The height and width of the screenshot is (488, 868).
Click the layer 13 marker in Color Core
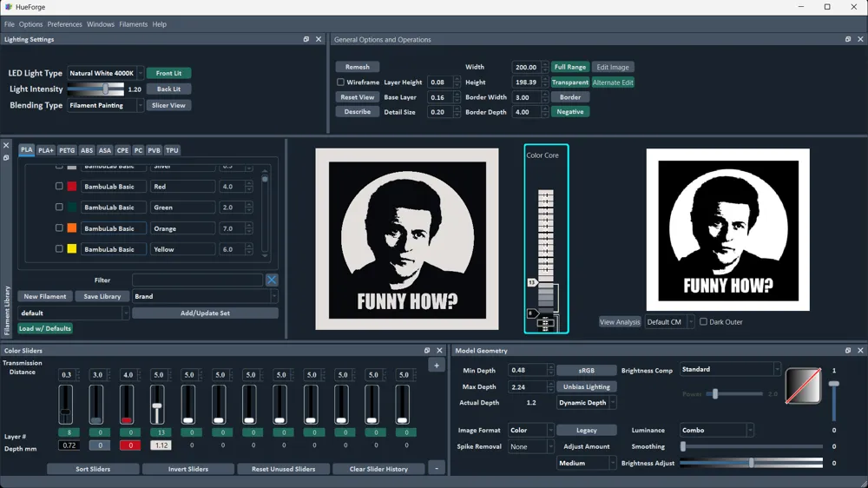(x=532, y=282)
